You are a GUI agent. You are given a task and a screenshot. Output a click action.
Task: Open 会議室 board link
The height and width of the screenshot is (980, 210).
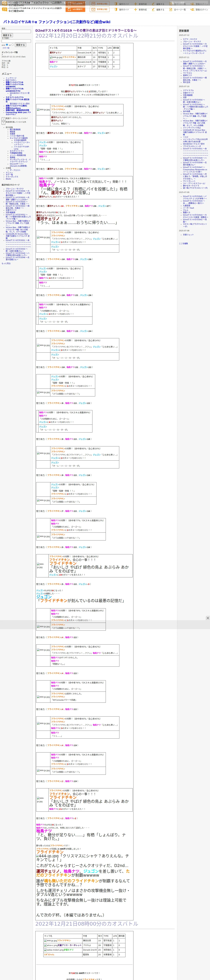13,134
